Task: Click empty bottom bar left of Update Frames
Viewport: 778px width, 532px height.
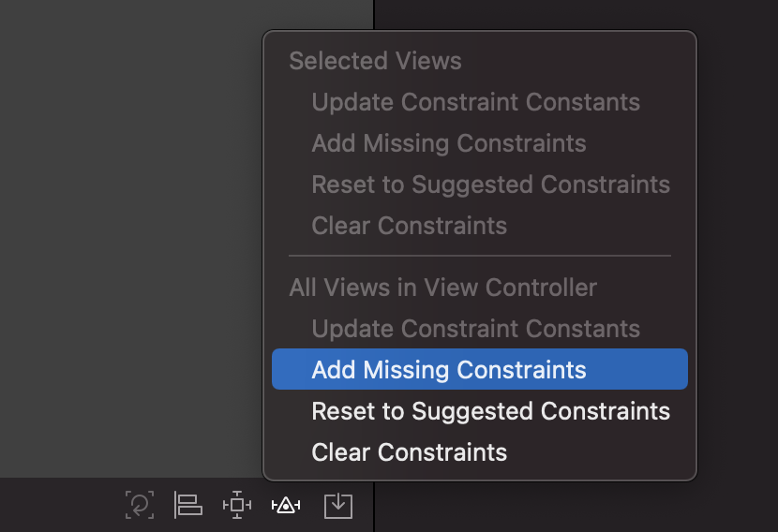Action: coord(60,505)
